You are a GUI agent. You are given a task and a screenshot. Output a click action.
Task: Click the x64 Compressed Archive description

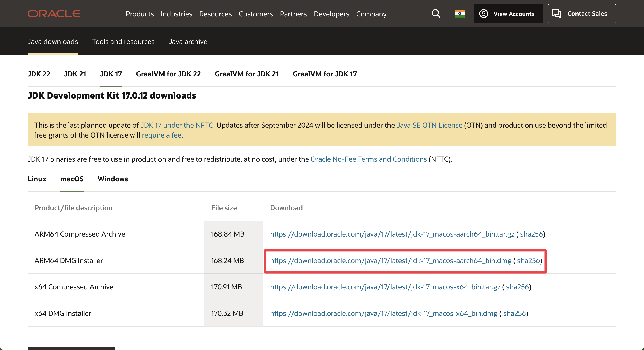[74, 287]
